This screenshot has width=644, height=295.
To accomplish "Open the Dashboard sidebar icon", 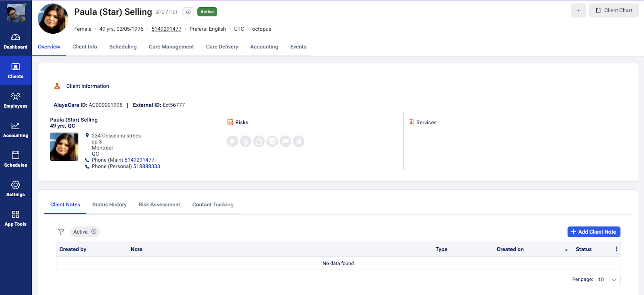I will [x=15, y=41].
